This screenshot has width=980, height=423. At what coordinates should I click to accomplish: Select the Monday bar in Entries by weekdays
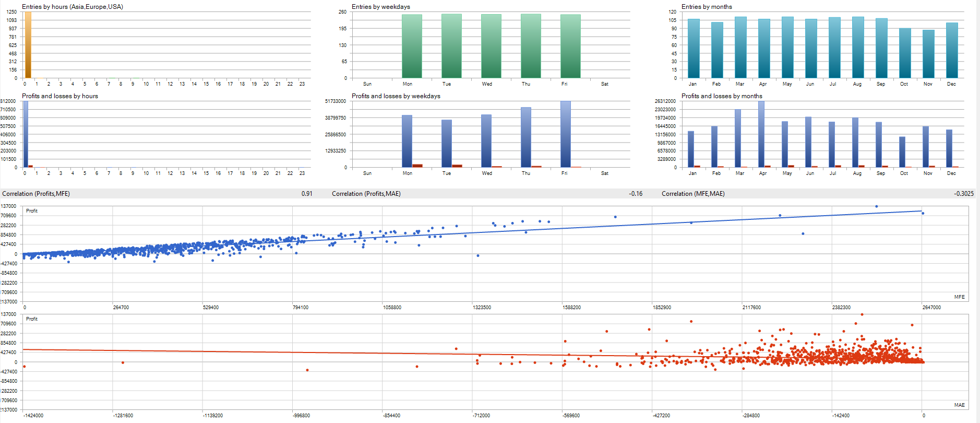(x=412, y=46)
